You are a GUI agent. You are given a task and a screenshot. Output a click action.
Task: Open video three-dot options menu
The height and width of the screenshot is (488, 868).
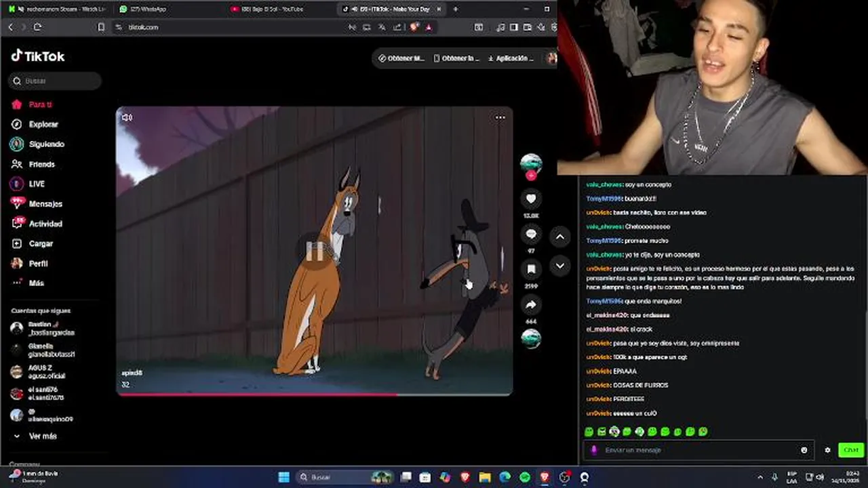500,117
